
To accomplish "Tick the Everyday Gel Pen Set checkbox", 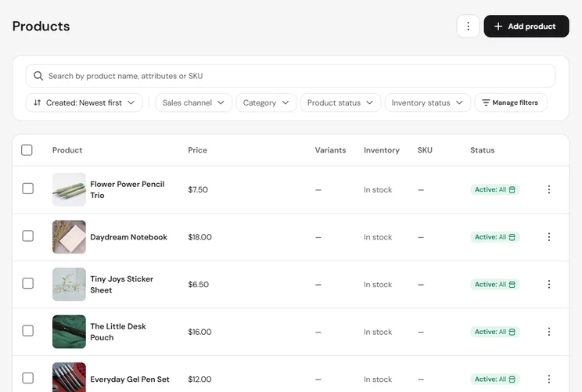I will point(28,378).
